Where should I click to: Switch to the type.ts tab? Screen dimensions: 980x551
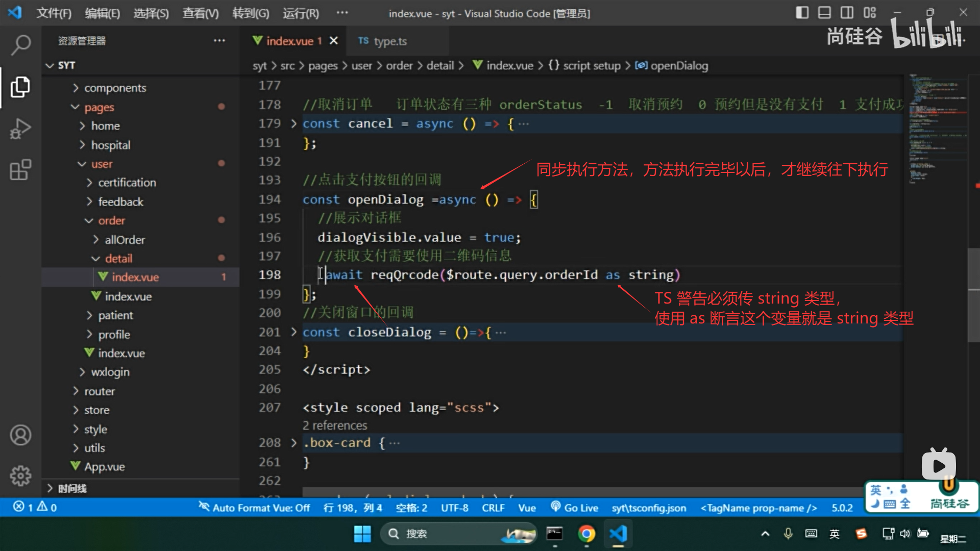point(389,41)
